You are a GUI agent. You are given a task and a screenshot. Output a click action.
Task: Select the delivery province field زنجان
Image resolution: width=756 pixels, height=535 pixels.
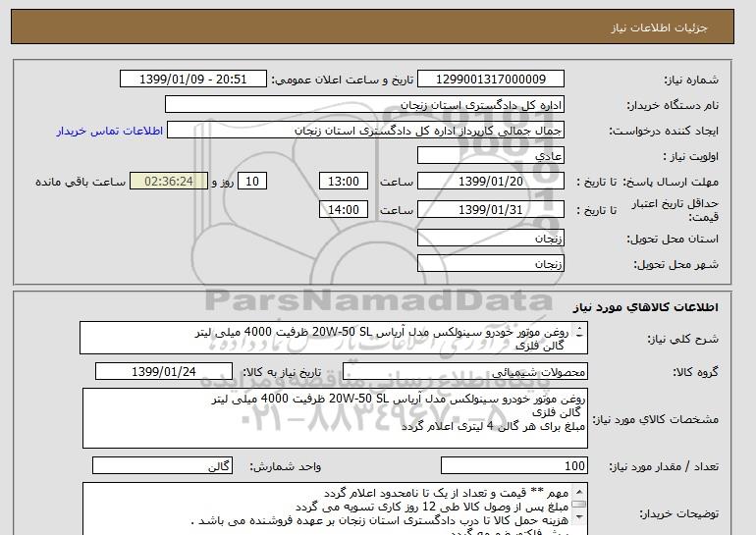(491, 239)
